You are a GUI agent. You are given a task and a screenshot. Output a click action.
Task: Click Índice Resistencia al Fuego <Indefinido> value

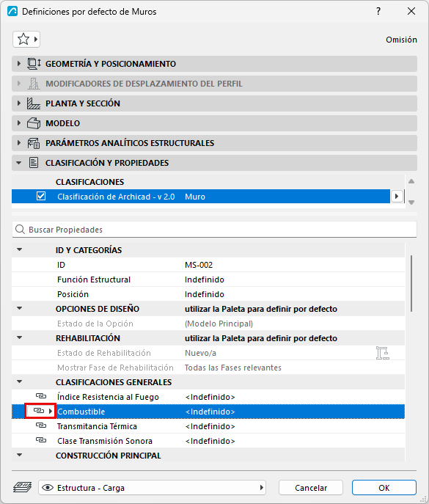click(210, 397)
